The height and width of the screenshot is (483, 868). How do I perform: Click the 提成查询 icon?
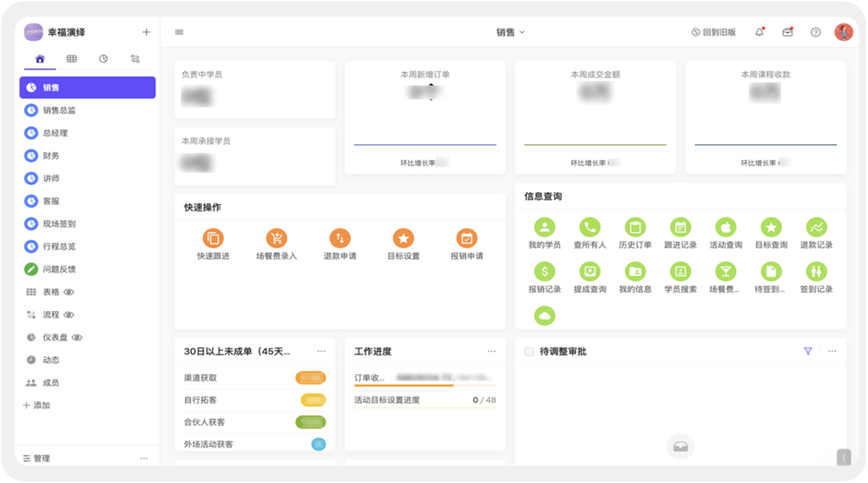coord(590,272)
